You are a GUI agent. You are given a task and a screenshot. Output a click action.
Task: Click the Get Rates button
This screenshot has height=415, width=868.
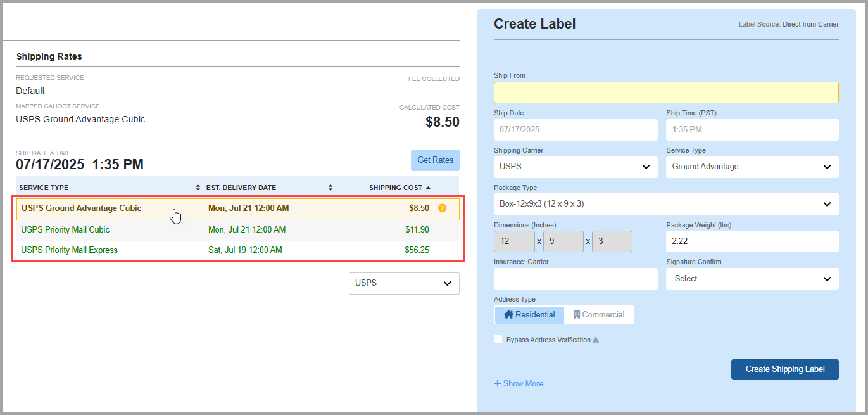coord(436,160)
